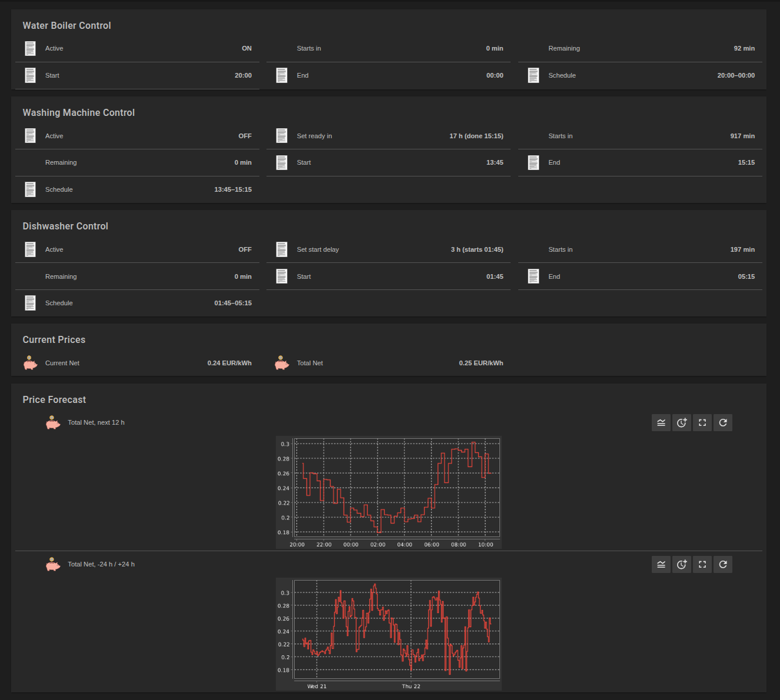Toggle the legend on the -24 h / +24 h chart
Image resolution: width=780 pixels, height=700 pixels.
[661, 565]
